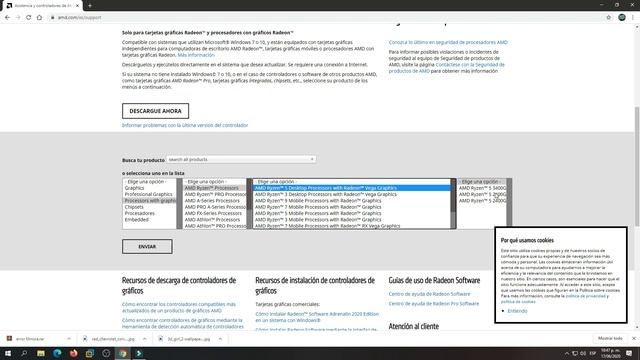Open the install Radeon Software Adrenalin 2020 link

(317, 317)
